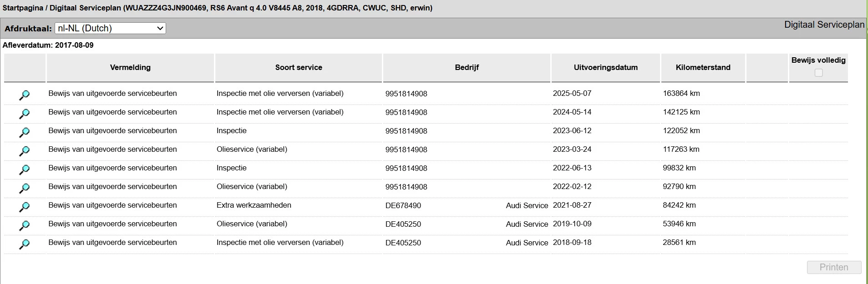Tick the Bewijs volledig checkbox
This screenshot has height=284, width=868.
coord(818,73)
